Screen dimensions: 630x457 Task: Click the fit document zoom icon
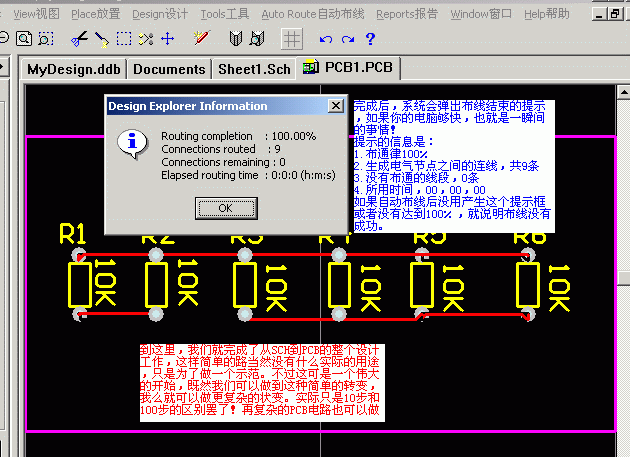tap(26, 39)
